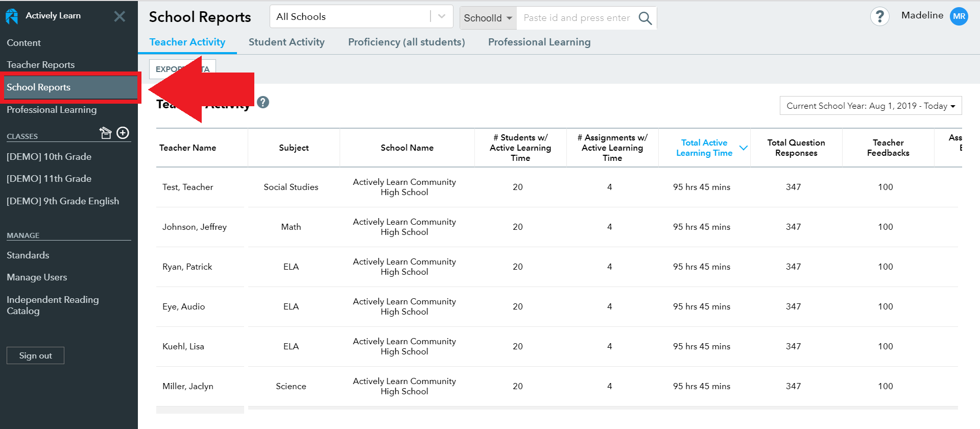Click the Madeline user name

[922, 15]
